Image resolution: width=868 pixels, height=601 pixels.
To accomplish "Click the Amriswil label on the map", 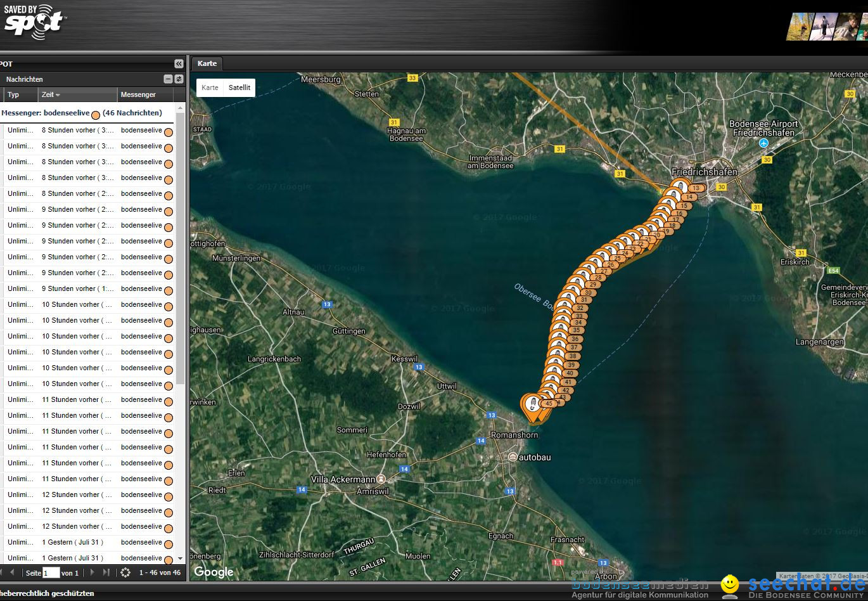I will 373,491.
